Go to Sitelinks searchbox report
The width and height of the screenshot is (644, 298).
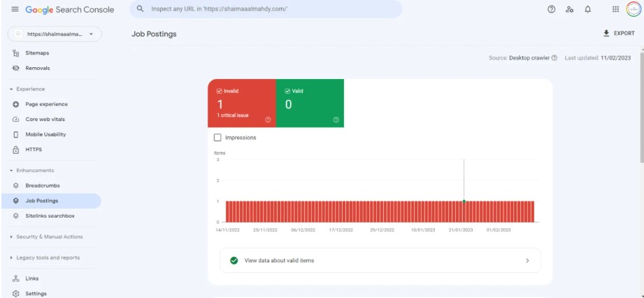click(50, 216)
